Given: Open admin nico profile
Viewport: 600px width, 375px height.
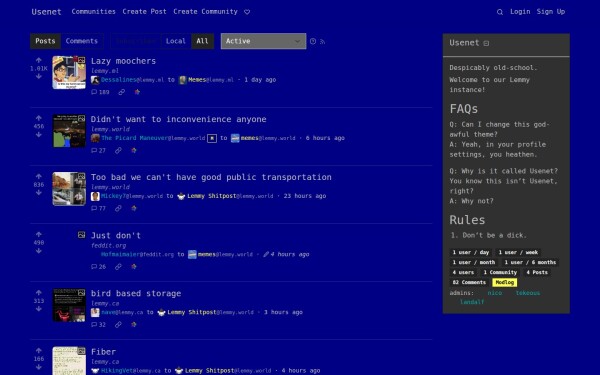Looking at the screenshot, I should point(494,293).
